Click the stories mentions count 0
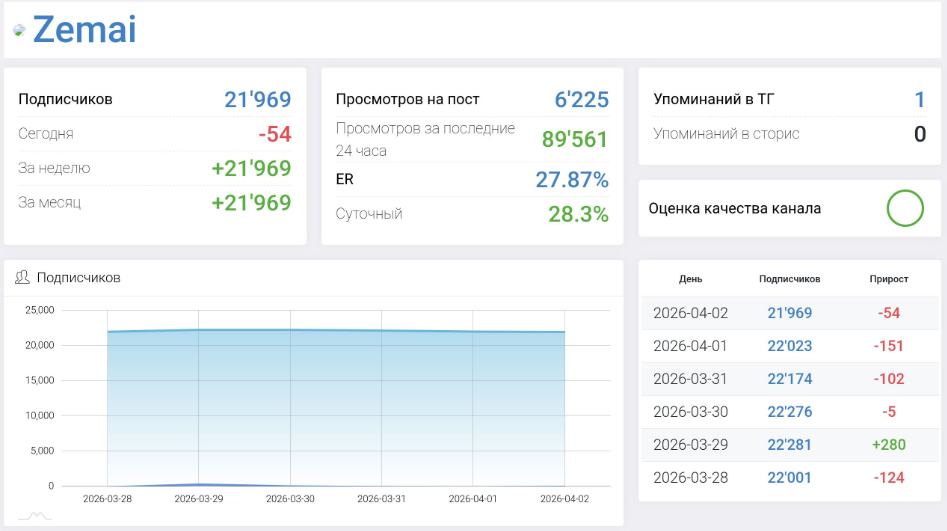The height and width of the screenshot is (531, 947). coord(920,134)
